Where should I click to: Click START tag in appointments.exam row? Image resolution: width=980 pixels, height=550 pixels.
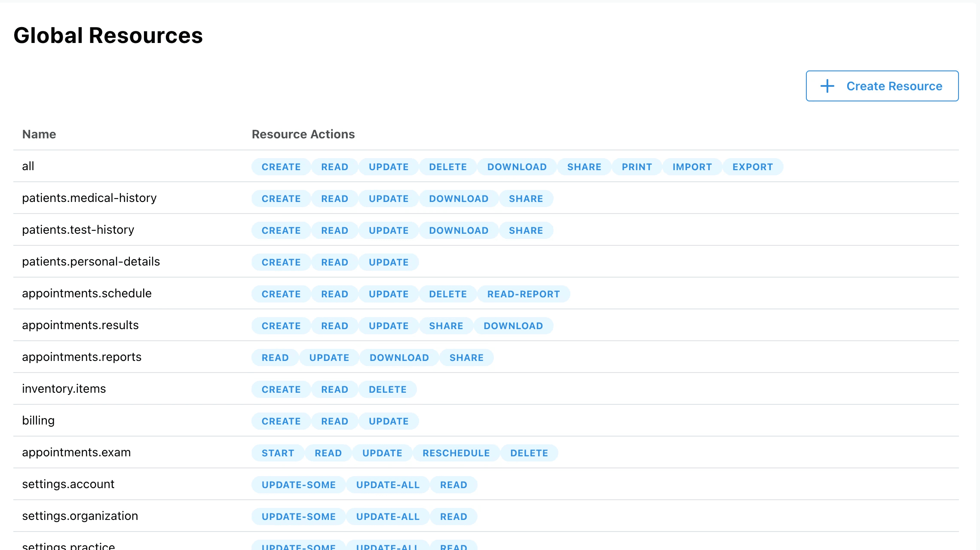point(278,453)
